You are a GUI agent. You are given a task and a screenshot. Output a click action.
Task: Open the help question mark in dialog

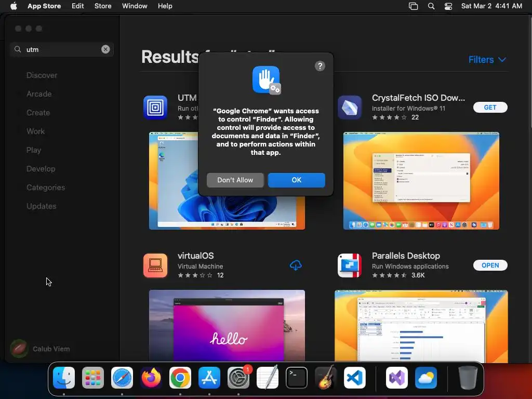[x=320, y=66]
